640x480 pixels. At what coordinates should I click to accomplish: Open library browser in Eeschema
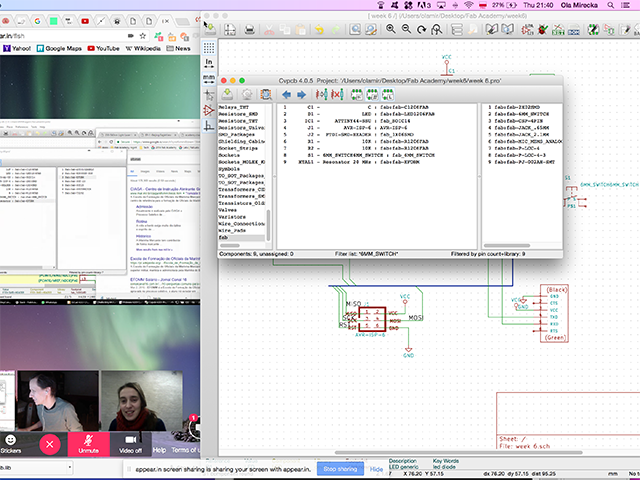click(507, 29)
